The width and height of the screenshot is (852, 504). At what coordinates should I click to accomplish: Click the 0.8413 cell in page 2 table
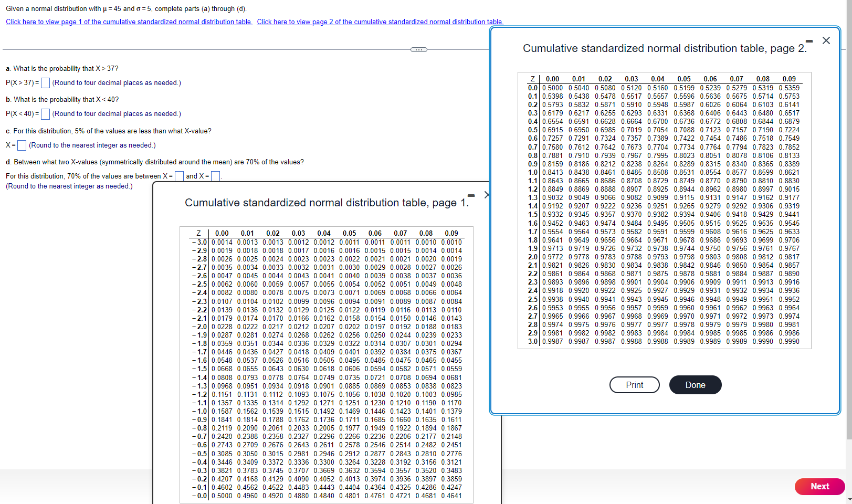[553, 172]
